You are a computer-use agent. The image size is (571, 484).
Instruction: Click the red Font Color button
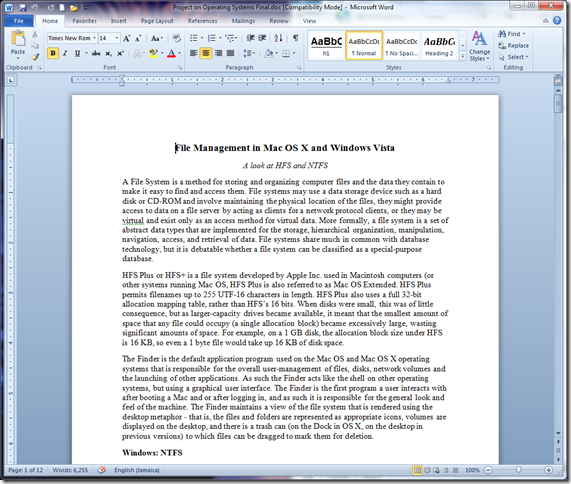click(x=171, y=54)
